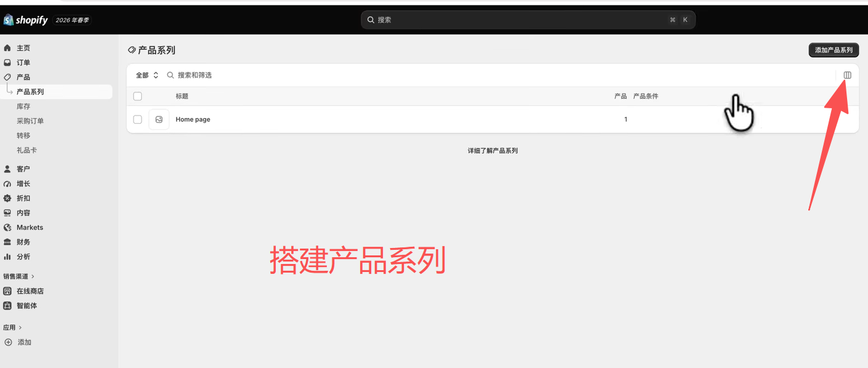868x368 pixels.
Task: Focus the top 搜索 search bar
Action: pos(528,20)
